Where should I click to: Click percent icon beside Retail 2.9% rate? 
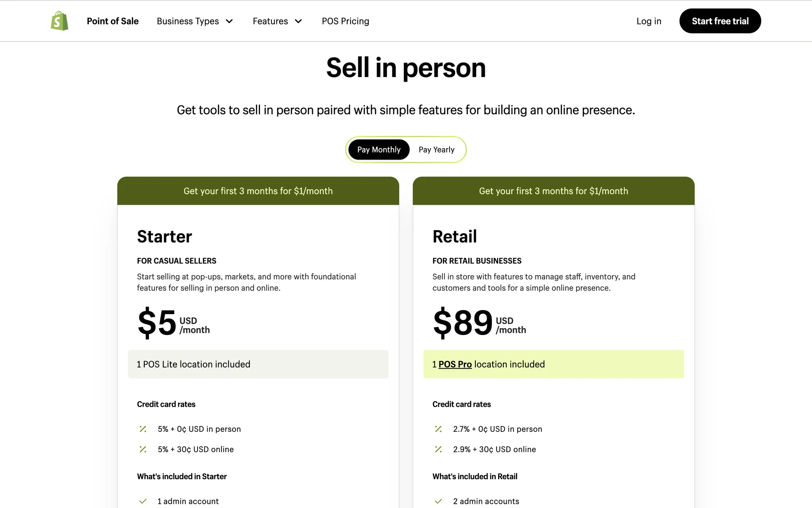(x=438, y=449)
